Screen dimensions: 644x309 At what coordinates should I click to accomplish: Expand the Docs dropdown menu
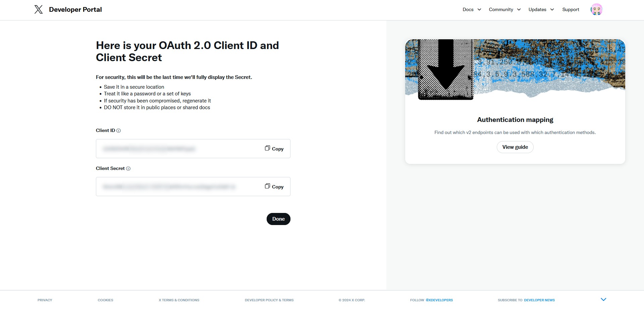tap(472, 9)
